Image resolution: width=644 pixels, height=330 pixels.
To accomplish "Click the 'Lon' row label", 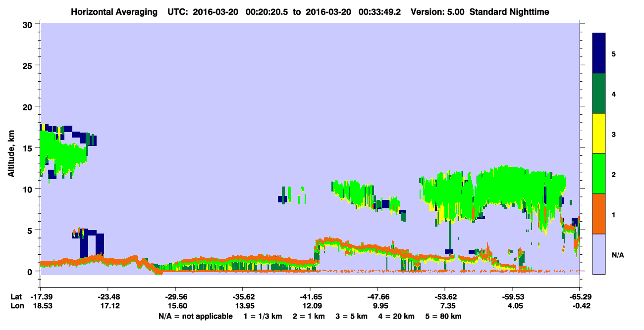I will pos(16,306).
